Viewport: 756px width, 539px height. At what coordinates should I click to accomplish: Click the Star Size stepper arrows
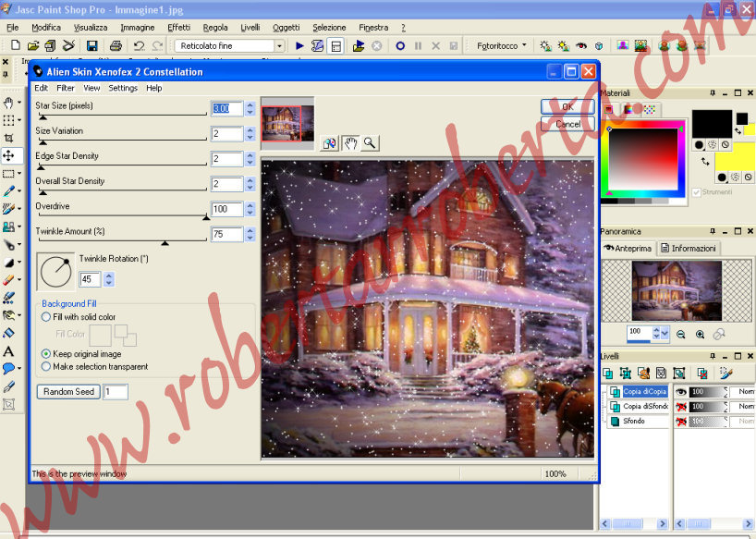(x=250, y=108)
